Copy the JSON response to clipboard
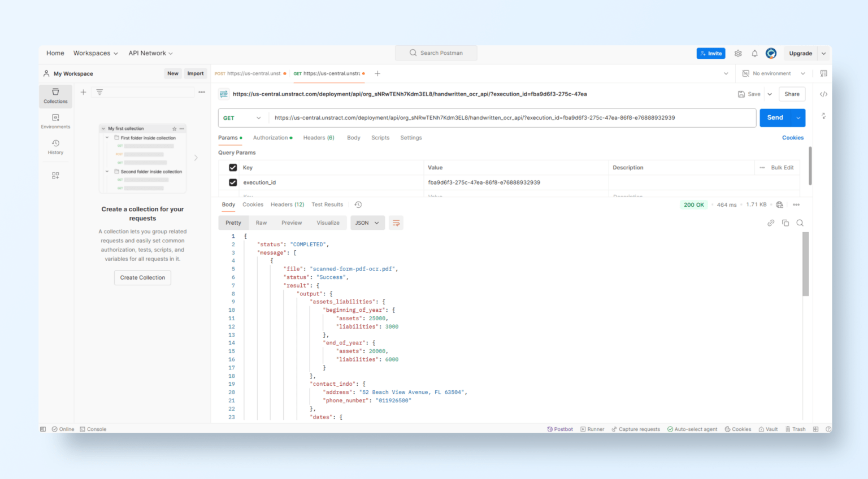This screenshot has height=479, width=868. coord(785,223)
